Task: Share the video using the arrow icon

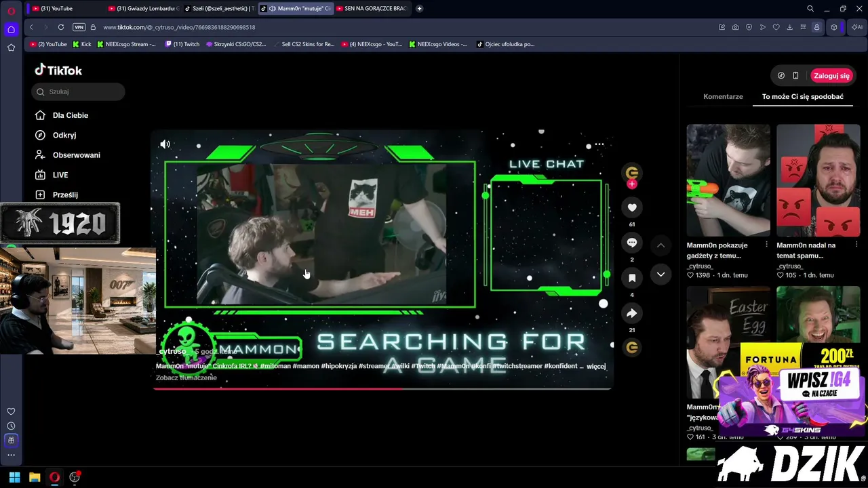Action: 632,313
